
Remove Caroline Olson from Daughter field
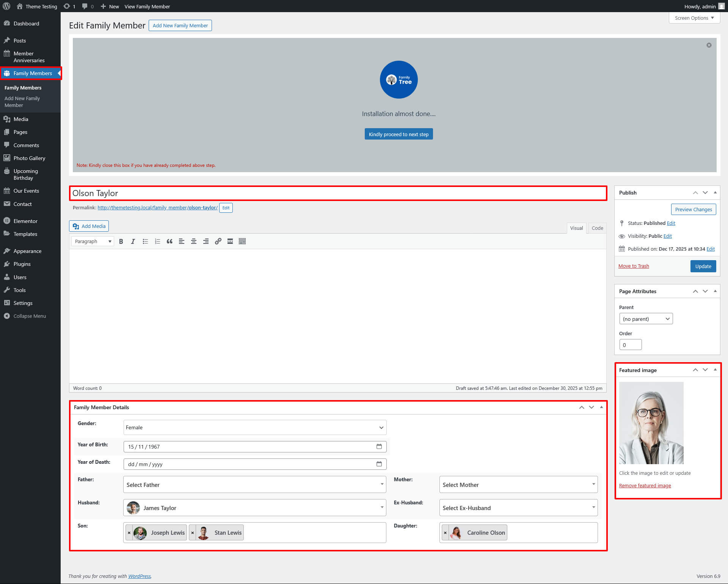pos(445,533)
